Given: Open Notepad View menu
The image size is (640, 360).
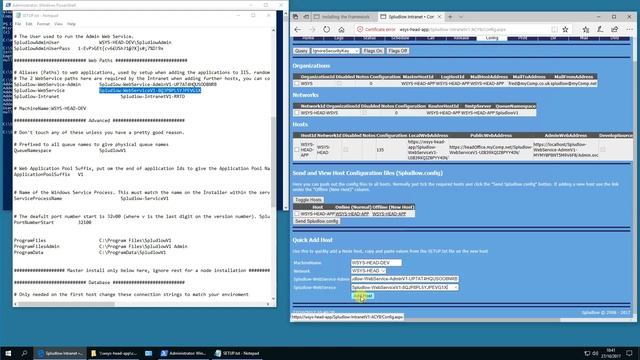Looking at the screenshot, I should click(58, 24).
